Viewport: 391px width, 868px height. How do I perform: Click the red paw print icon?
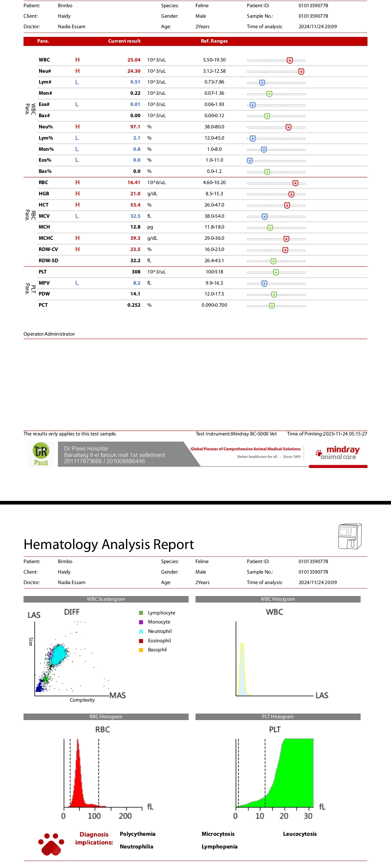click(x=51, y=844)
